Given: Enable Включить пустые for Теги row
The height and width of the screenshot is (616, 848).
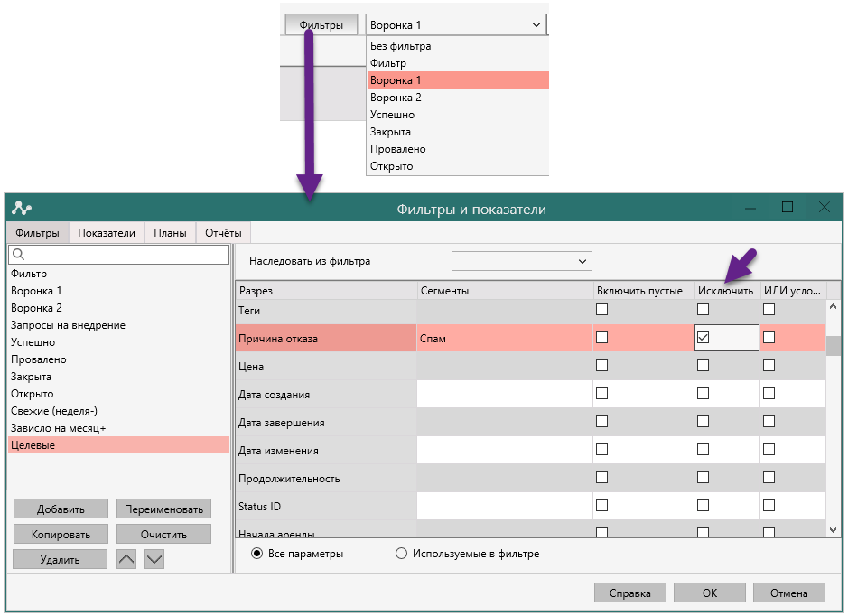Looking at the screenshot, I should [601, 310].
